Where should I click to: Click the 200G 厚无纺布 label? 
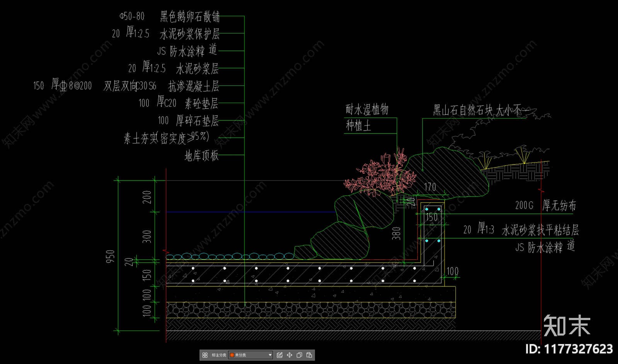click(x=545, y=205)
